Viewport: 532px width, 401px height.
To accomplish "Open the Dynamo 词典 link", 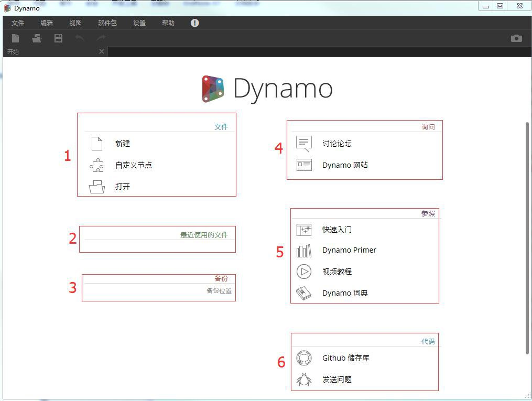I will point(345,293).
